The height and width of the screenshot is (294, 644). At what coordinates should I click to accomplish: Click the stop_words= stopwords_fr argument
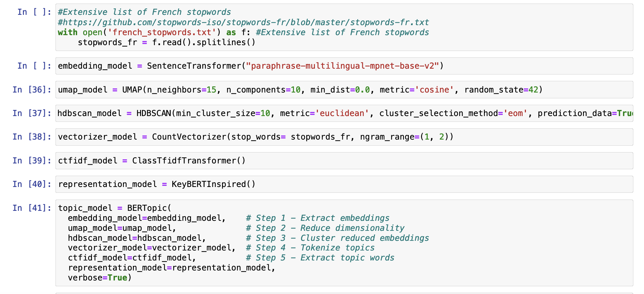tap(291, 137)
